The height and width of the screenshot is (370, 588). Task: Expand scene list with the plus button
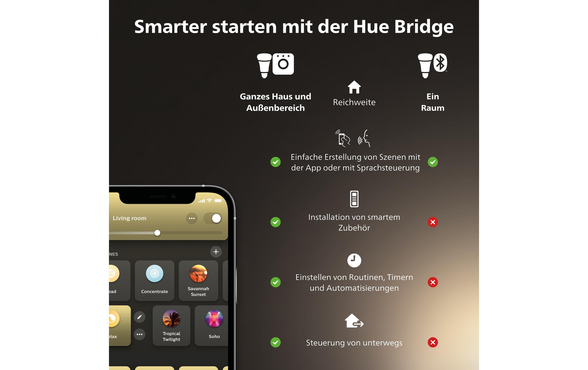coord(216,251)
